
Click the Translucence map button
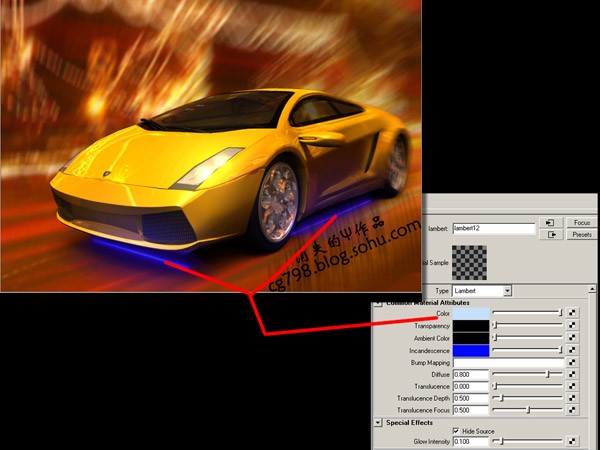572,386
